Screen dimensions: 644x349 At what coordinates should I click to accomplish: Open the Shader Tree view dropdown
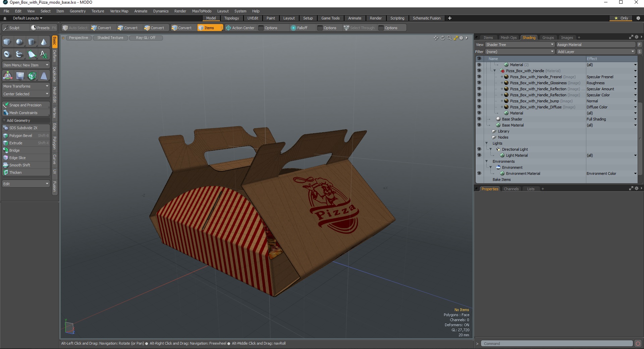click(520, 45)
